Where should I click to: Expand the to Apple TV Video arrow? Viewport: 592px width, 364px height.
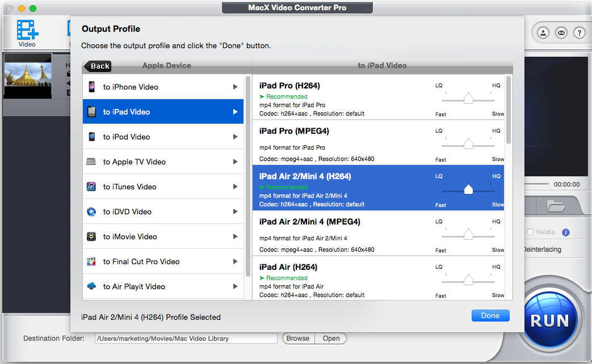[235, 162]
